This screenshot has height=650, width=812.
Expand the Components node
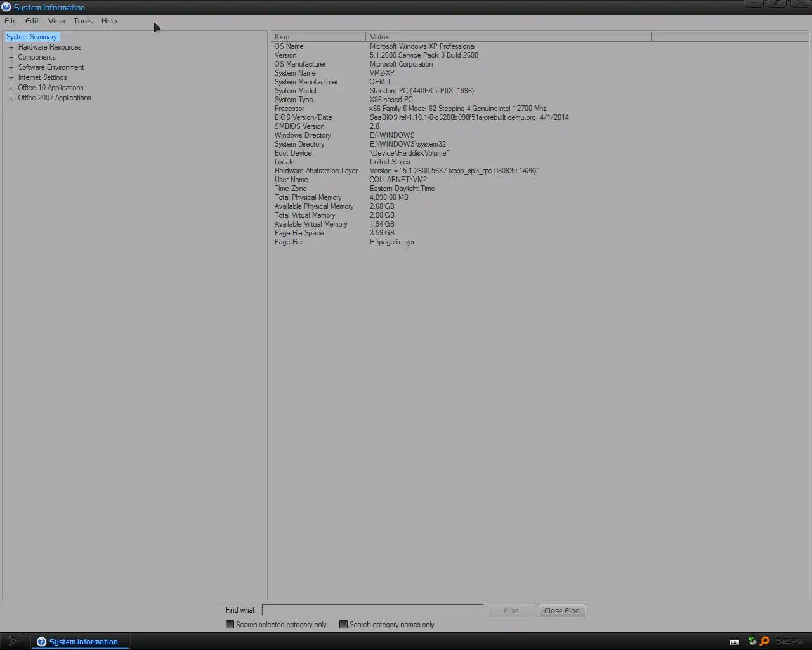tap(11, 58)
